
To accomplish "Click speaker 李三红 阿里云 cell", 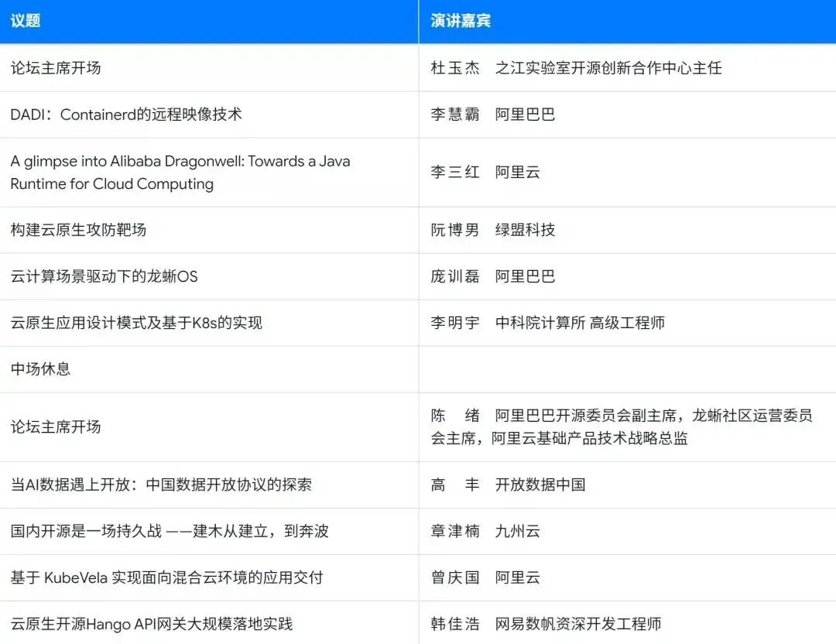I will click(x=628, y=172).
